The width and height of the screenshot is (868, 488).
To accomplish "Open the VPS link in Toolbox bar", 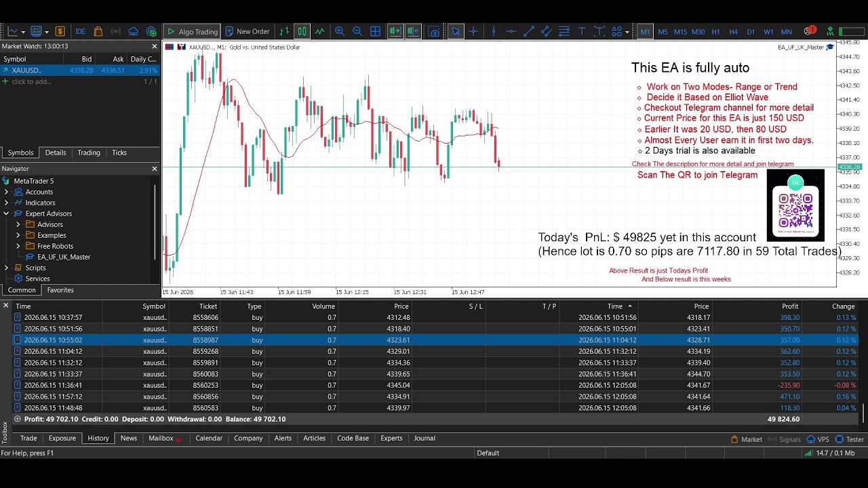I will [x=818, y=439].
